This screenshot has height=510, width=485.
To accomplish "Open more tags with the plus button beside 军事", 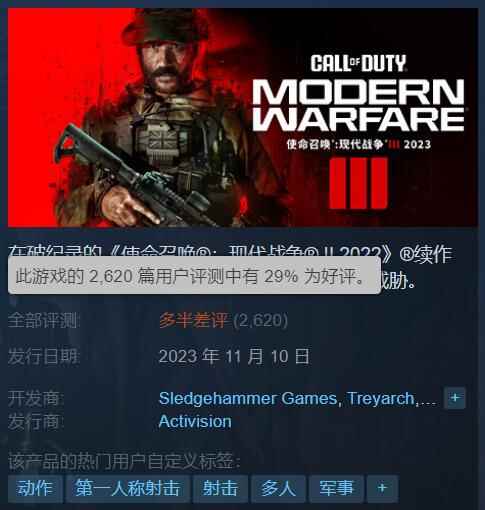I will (382, 488).
